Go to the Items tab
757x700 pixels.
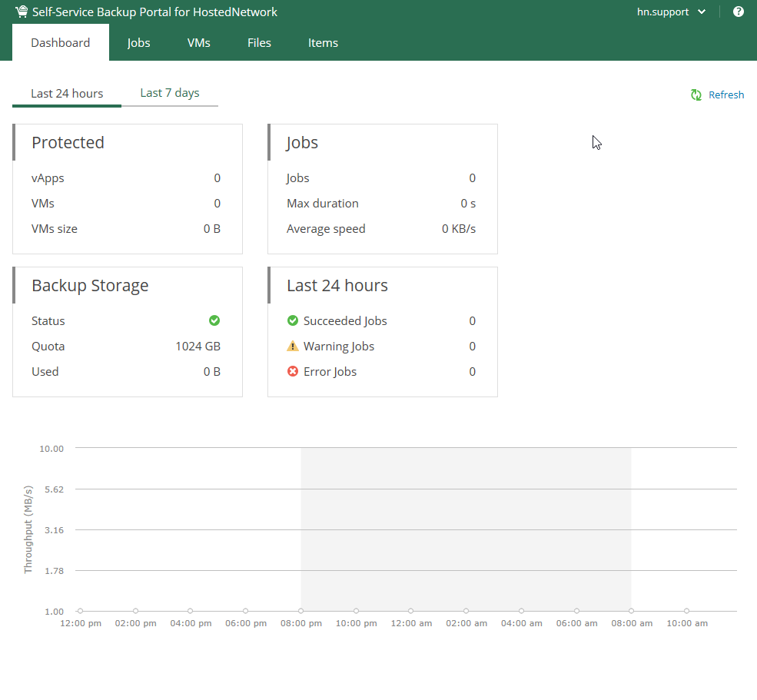(x=323, y=42)
